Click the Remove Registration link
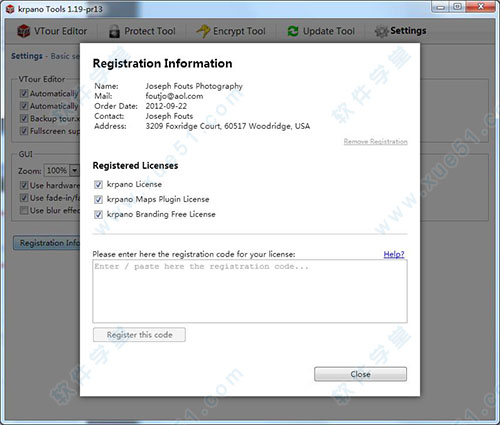Image resolution: width=500 pixels, height=425 pixels. point(376,142)
